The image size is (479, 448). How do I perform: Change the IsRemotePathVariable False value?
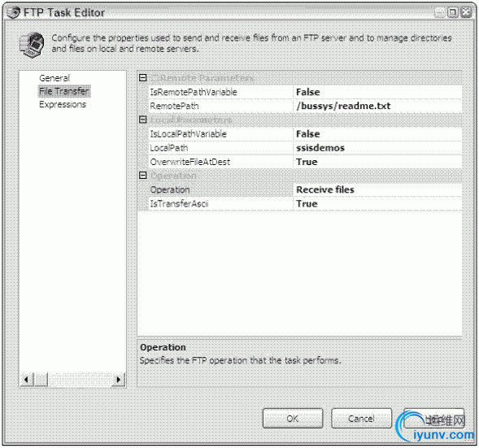(377, 92)
